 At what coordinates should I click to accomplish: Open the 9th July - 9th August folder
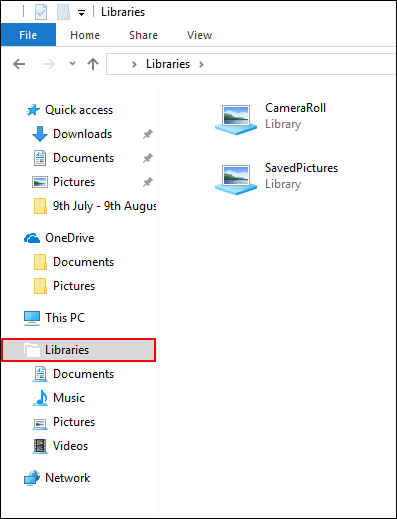105,206
